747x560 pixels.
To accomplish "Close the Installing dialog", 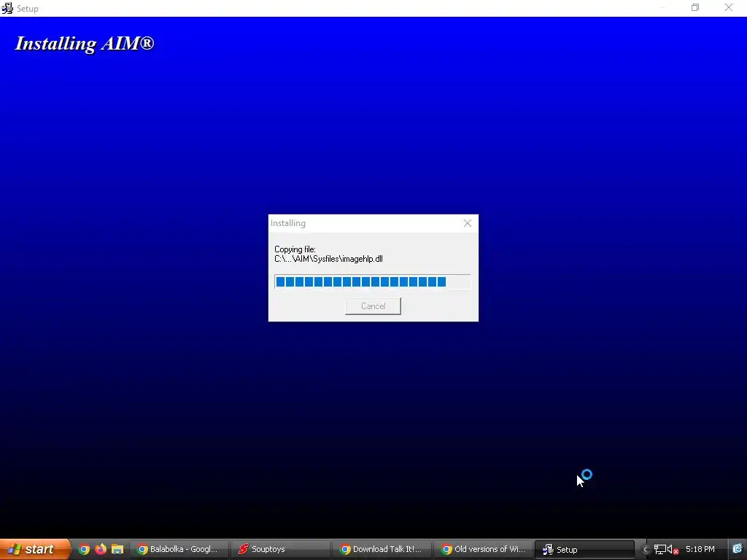I will 468,223.
